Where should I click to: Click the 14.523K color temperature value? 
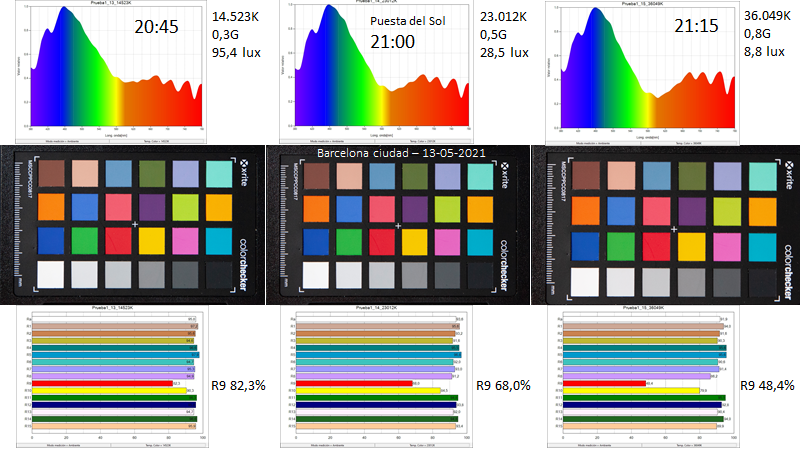[x=235, y=17]
